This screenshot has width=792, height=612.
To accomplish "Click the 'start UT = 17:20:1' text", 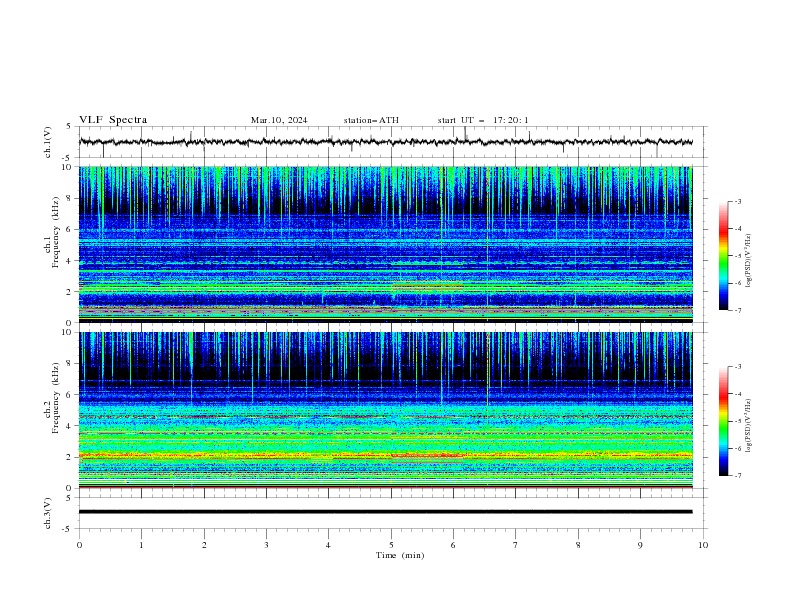I will coord(483,120).
